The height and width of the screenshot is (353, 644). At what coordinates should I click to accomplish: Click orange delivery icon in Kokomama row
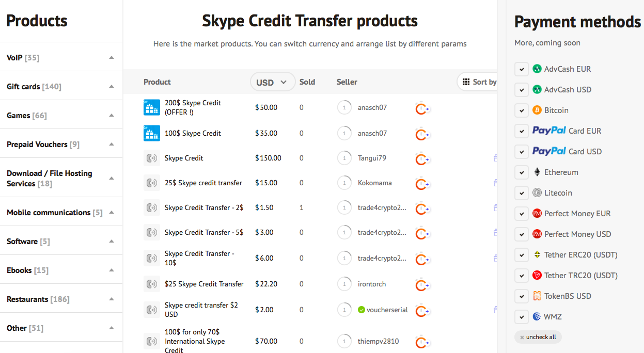pyautogui.click(x=423, y=183)
